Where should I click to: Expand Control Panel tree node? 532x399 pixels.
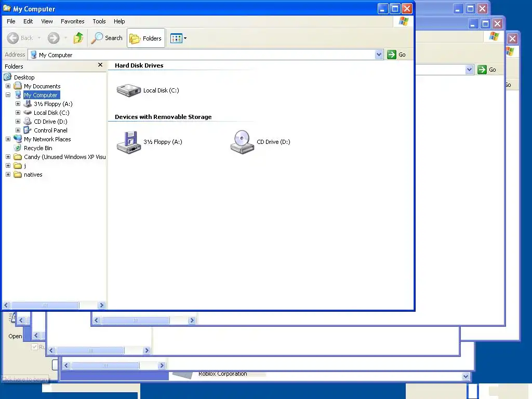[x=18, y=130]
